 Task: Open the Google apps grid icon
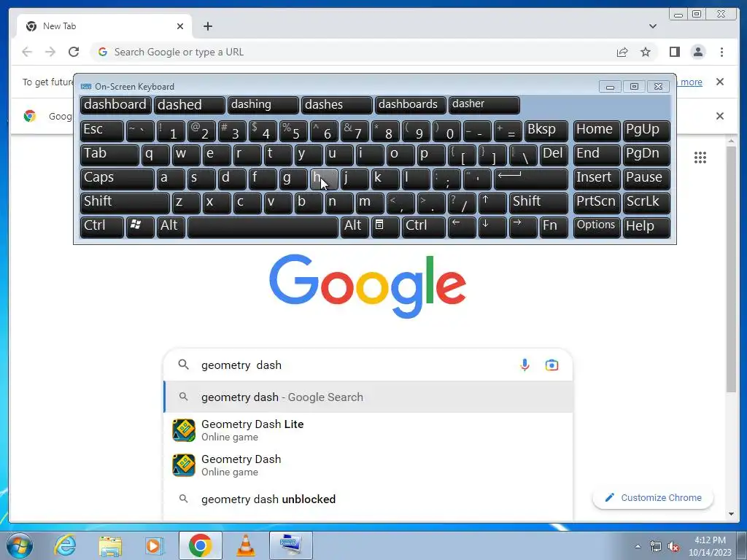point(700,157)
